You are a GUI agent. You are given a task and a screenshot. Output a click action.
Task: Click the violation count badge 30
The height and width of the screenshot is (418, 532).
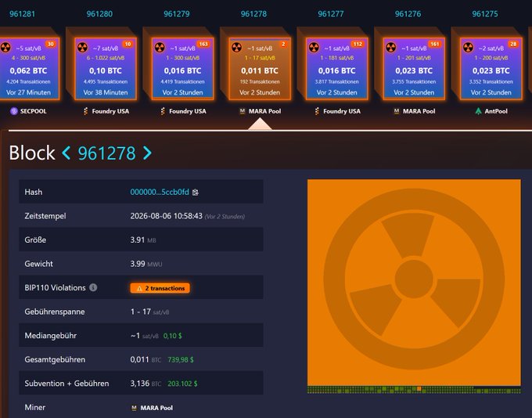click(51, 44)
